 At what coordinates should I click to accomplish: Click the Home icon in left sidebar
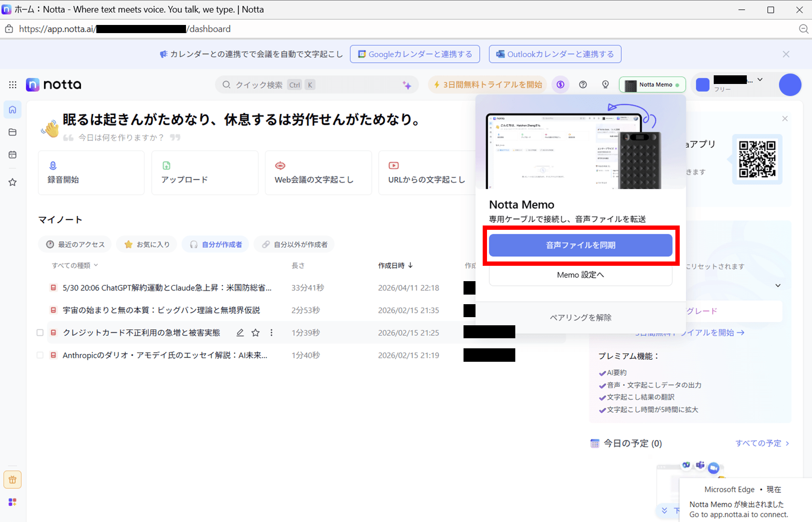coord(13,110)
